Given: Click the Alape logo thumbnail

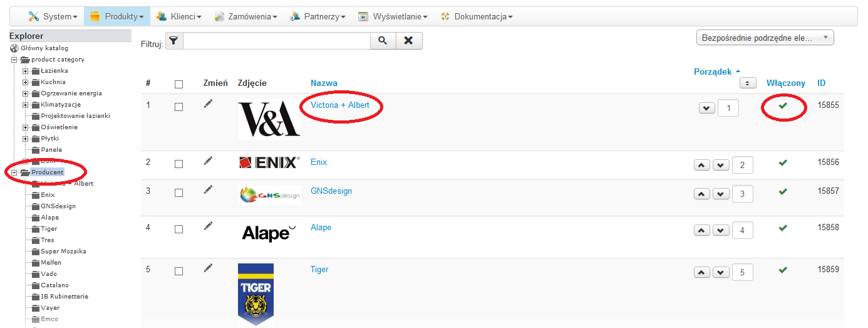Looking at the screenshot, I should pos(269,233).
